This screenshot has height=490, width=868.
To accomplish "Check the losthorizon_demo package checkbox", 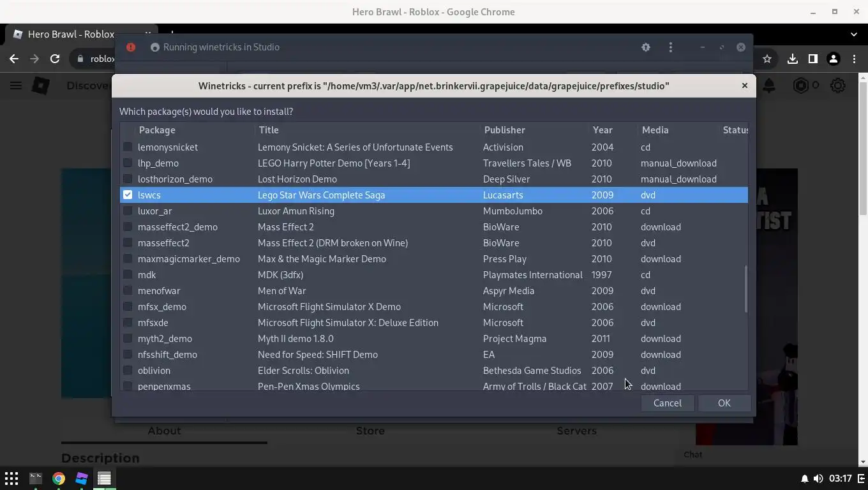I will 128,179.
